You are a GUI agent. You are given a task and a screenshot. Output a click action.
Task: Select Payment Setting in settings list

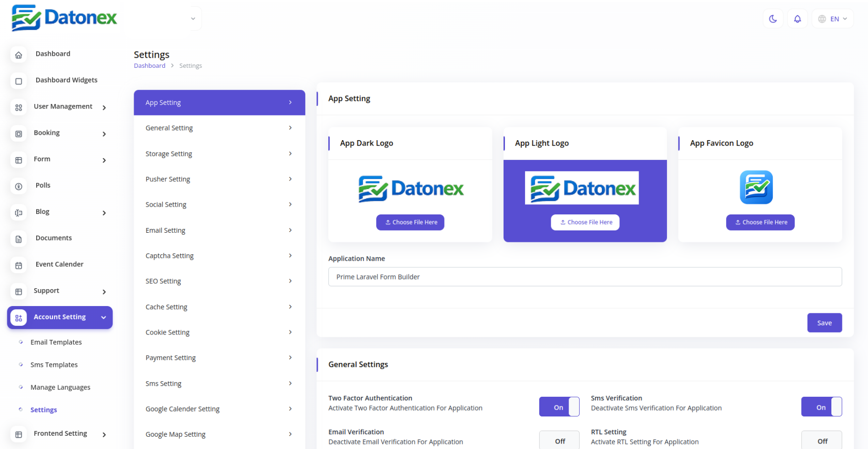[x=219, y=357]
